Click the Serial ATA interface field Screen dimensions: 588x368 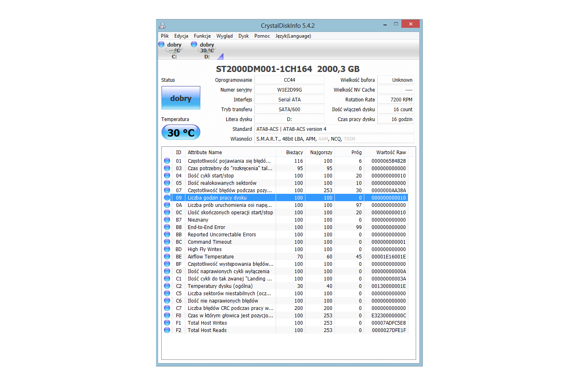290,99
